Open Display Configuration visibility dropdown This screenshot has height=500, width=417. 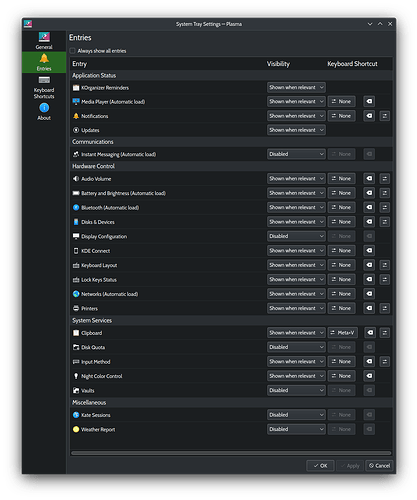click(296, 236)
